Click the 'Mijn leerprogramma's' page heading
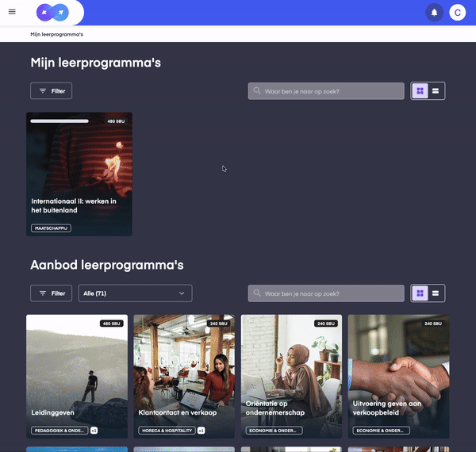Image resolution: width=476 pixels, height=452 pixels. click(x=96, y=63)
